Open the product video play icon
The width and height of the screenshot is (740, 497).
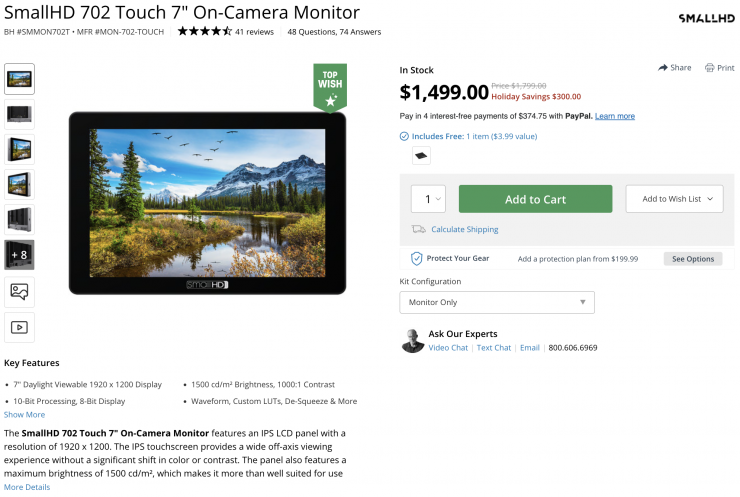coord(19,326)
